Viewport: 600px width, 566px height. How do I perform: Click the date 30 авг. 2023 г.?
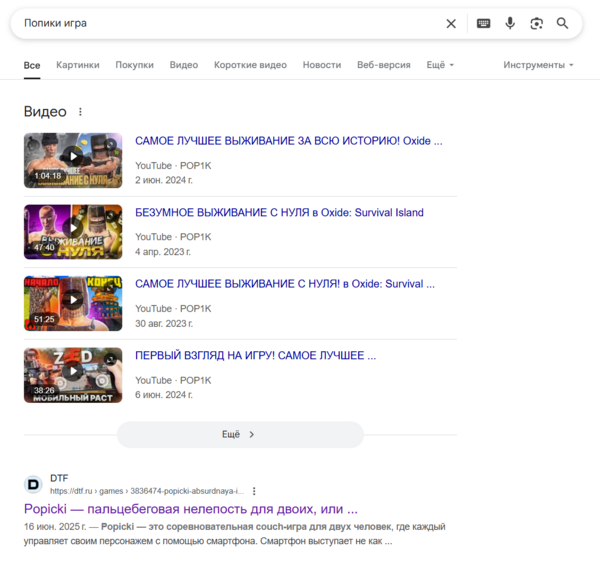pos(164,324)
